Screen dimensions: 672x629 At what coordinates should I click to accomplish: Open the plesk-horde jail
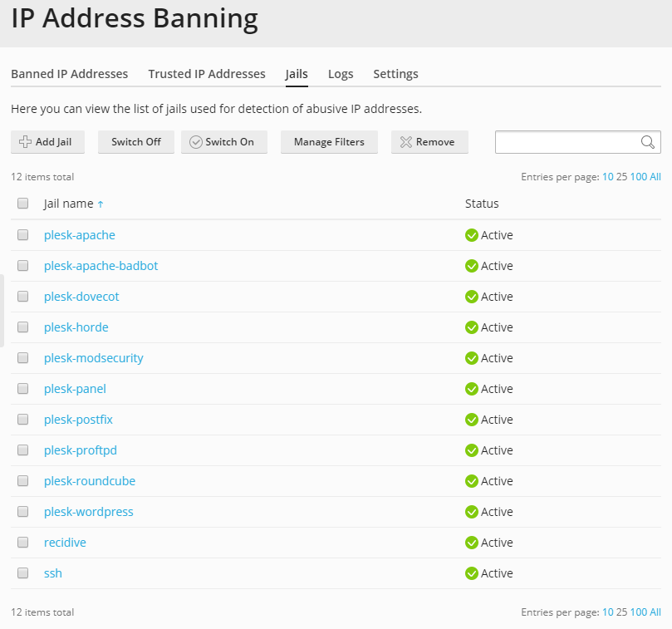pos(76,327)
